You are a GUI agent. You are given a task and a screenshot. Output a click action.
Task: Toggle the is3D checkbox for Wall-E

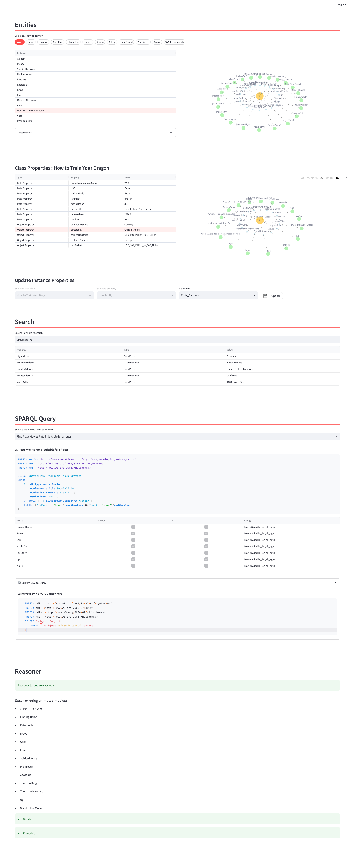[206, 566]
